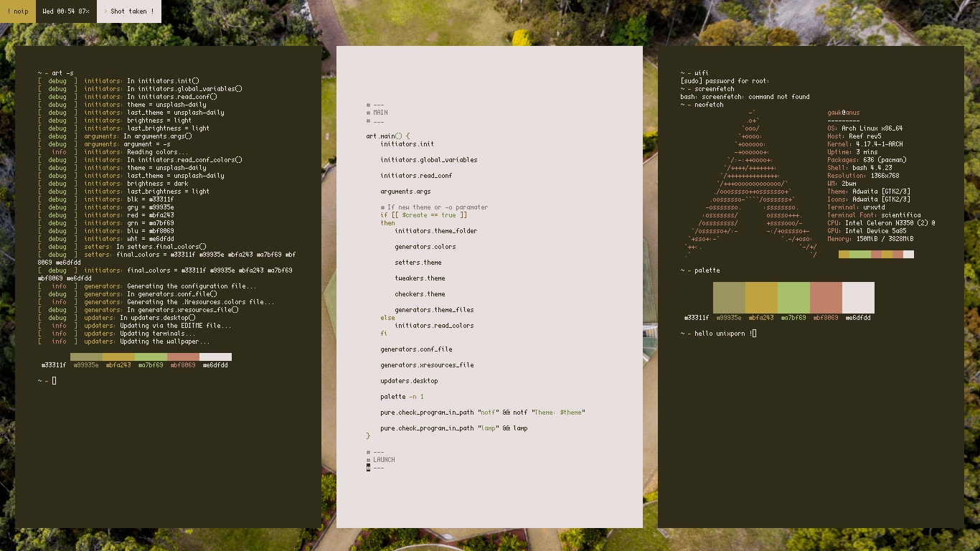Click the "# MAIN" comment in the editor
The width and height of the screenshot is (980, 551).
377,113
